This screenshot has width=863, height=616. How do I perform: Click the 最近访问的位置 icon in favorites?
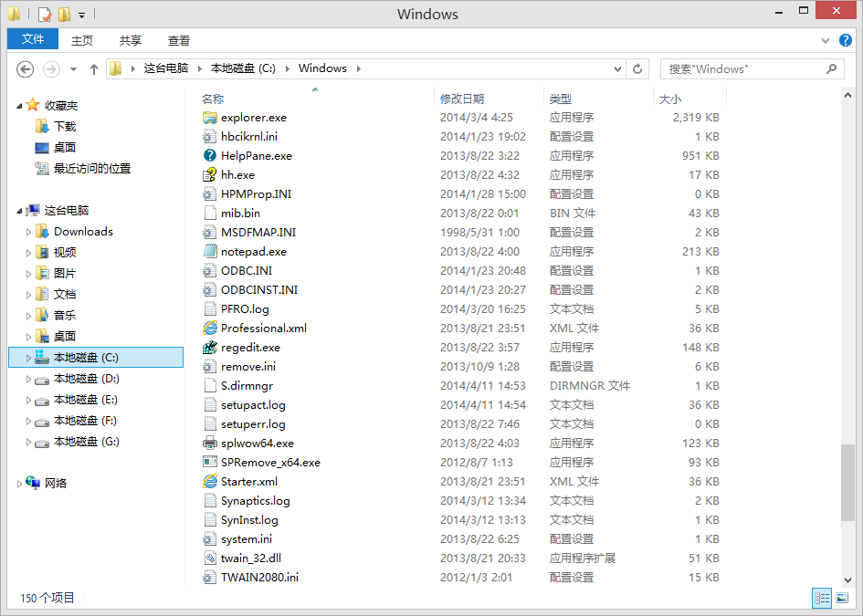42,168
